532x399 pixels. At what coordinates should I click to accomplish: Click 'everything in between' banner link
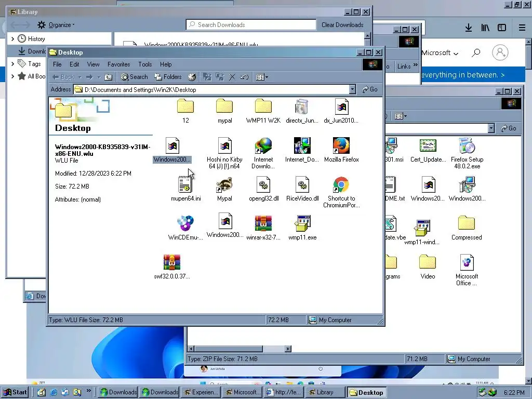463,75
